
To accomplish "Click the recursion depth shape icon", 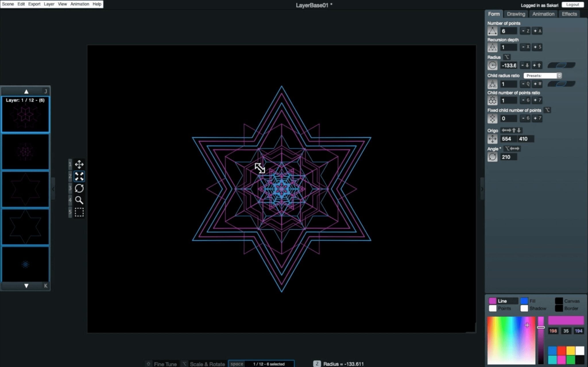I will (492, 47).
